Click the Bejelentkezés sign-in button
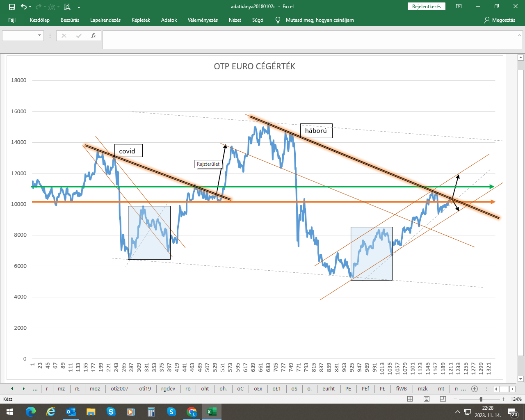This screenshot has height=420, width=525. (427, 7)
